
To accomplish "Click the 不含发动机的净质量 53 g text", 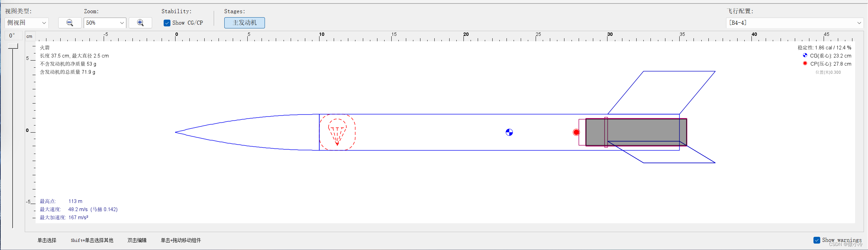I will coord(68,64).
